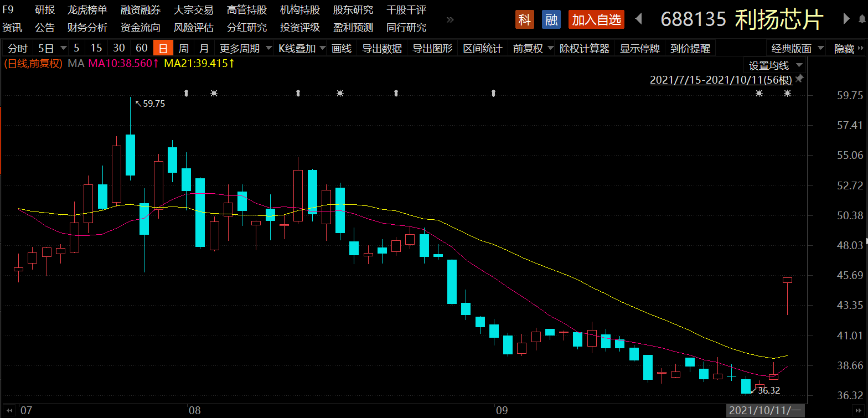Switch to 月 monthly period
868x418 pixels.
pyautogui.click(x=204, y=48)
